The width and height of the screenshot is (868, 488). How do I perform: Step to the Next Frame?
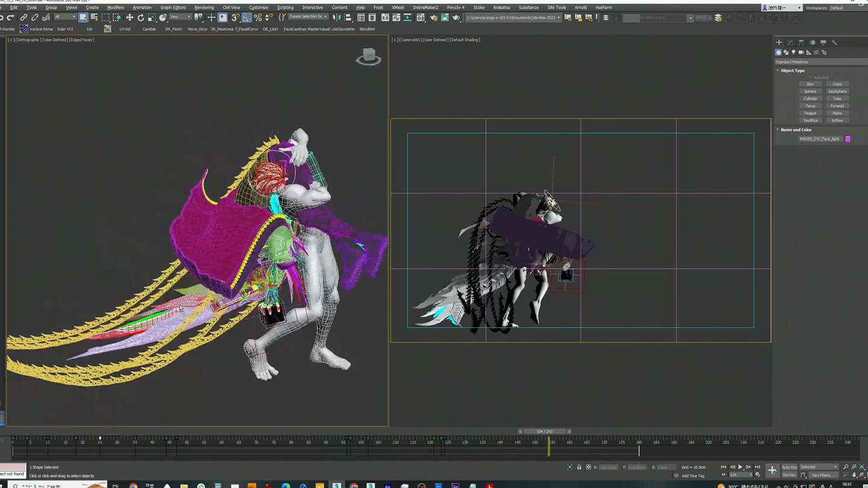(748, 467)
